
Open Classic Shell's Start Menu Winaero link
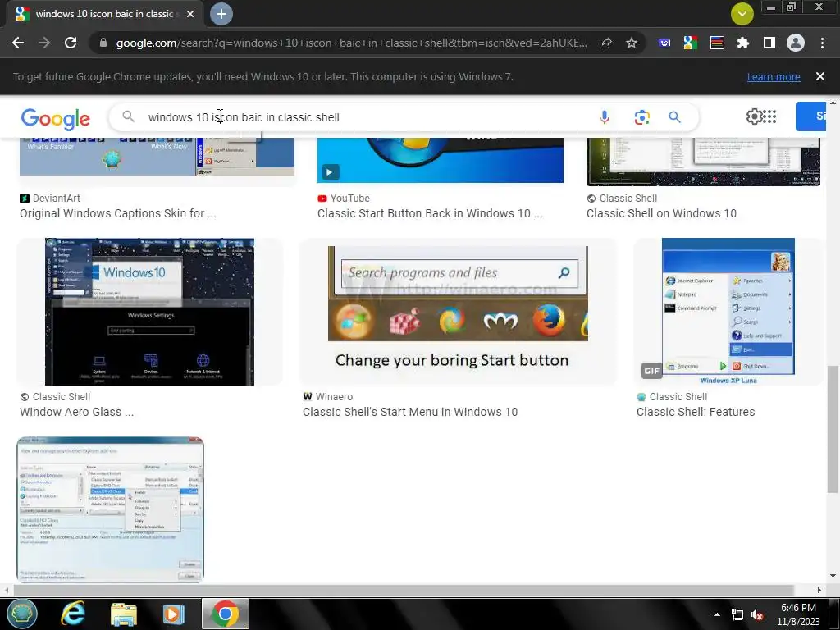(410, 412)
